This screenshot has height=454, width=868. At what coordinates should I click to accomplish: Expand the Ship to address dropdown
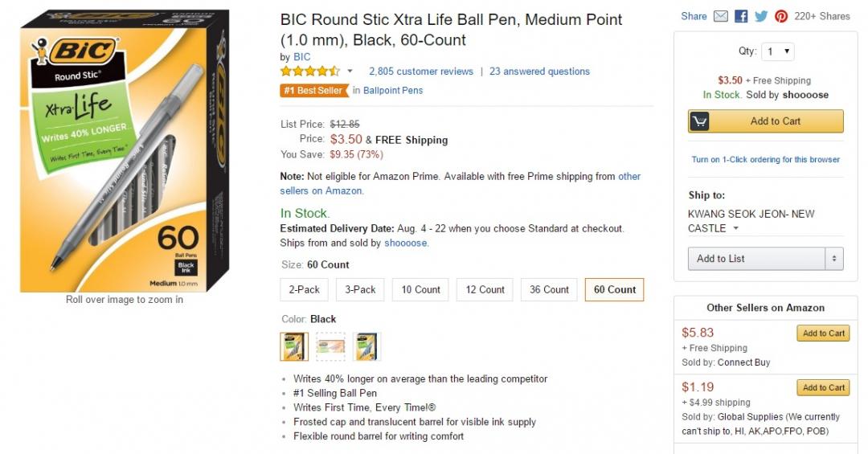pyautogui.click(x=735, y=229)
